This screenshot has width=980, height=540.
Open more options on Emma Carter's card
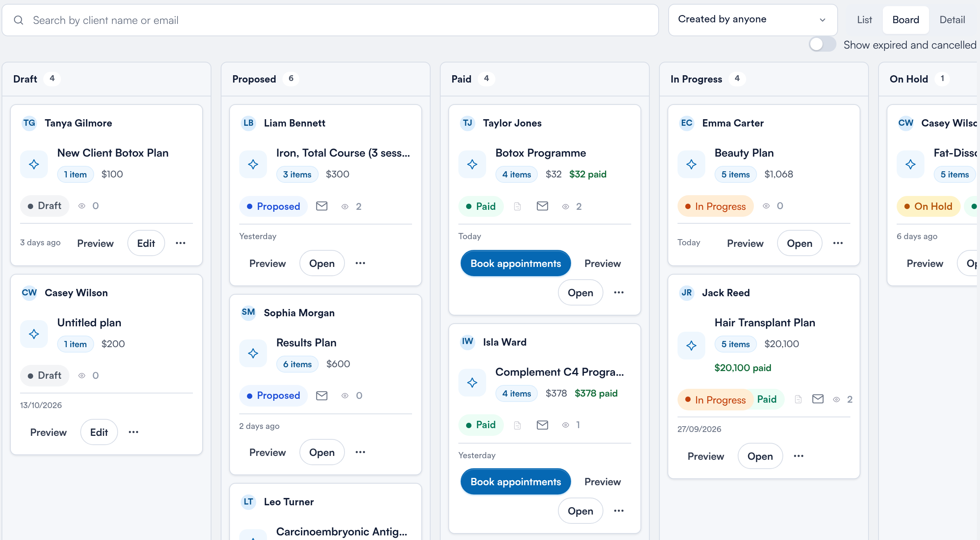point(838,243)
